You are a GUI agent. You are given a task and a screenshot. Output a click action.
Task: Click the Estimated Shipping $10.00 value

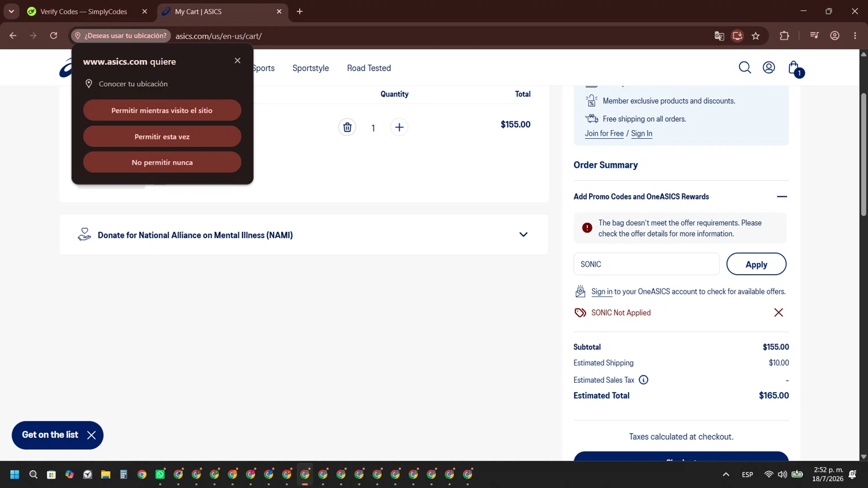(x=779, y=363)
